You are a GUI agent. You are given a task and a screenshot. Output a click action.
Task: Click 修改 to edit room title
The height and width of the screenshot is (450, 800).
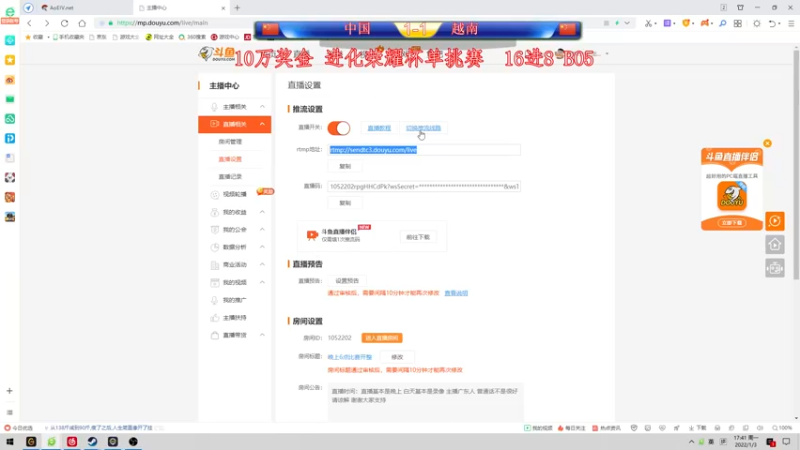[x=397, y=357]
